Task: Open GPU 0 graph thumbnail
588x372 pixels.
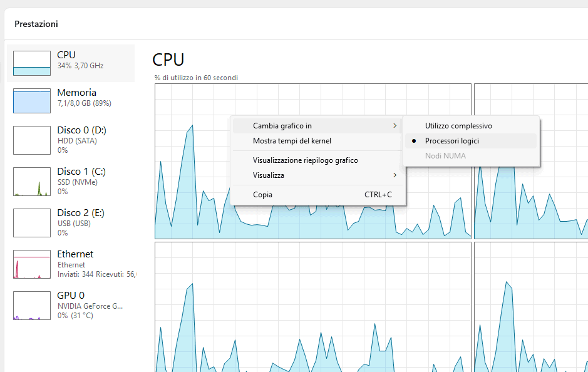Action: [x=32, y=305]
